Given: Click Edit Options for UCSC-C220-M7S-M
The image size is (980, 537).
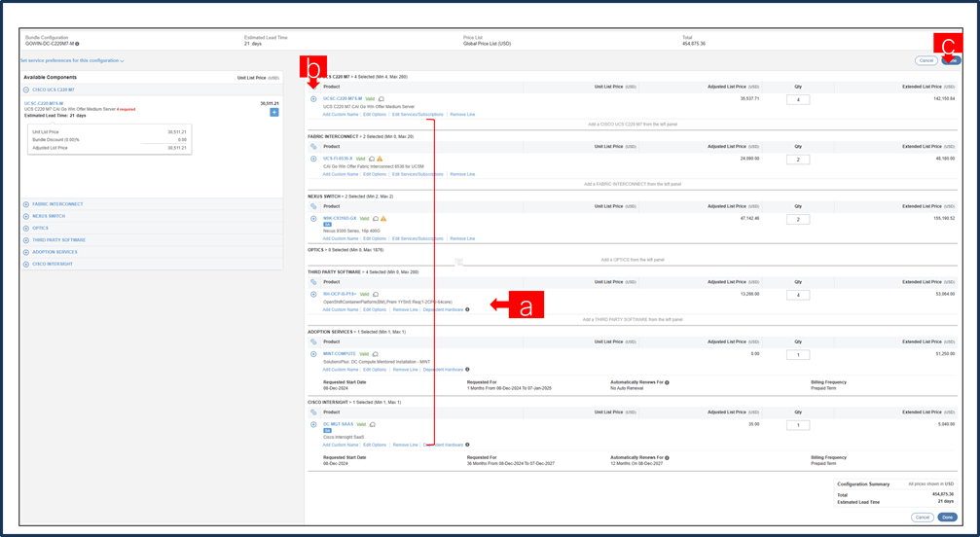Looking at the screenshot, I should point(375,115).
